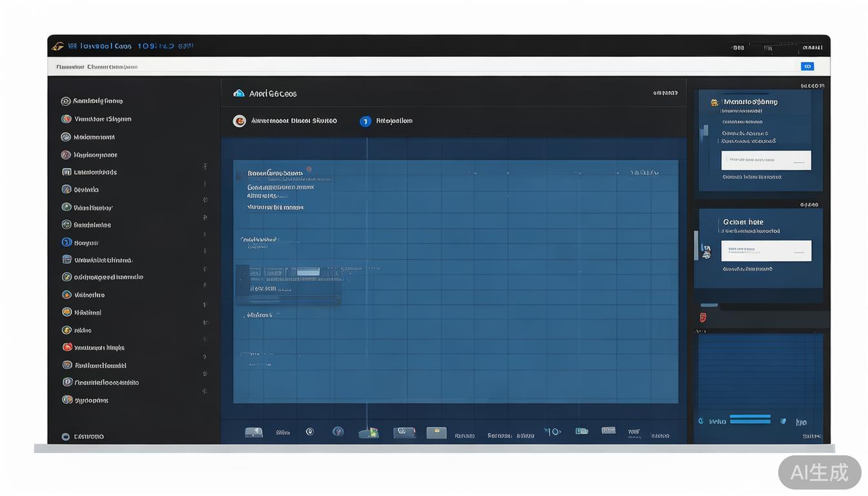
Task: Click the red shield icon in the right panel
Action: pyautogui.click(x=703, y=317)
